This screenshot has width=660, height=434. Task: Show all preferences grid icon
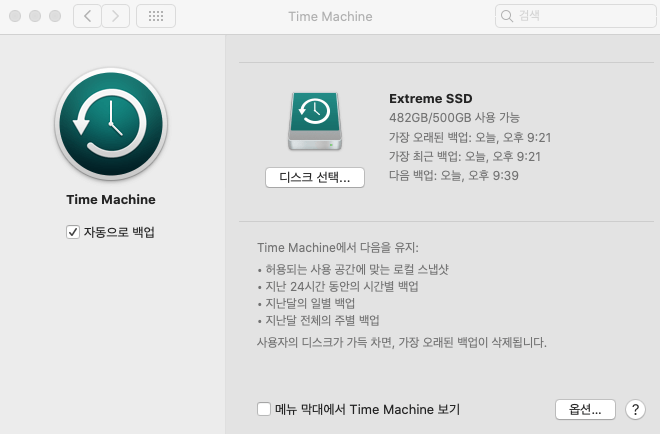[x=156, y=16]
